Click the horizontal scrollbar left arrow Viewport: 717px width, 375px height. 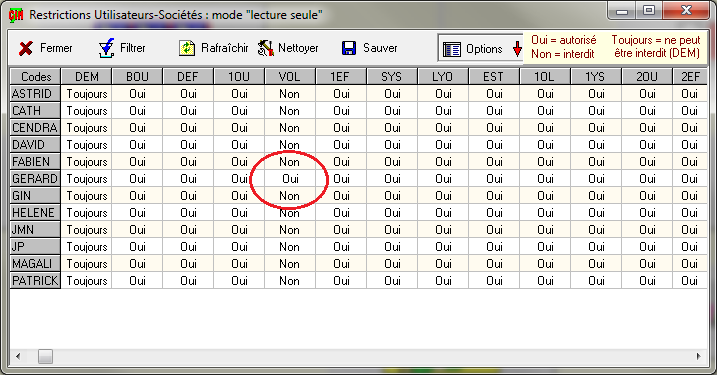[18, 356]
